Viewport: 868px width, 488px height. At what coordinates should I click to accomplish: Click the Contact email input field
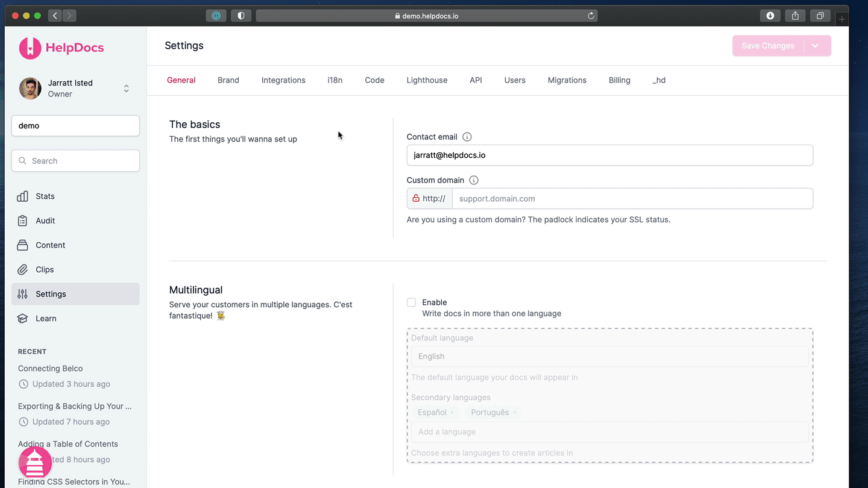609,155
